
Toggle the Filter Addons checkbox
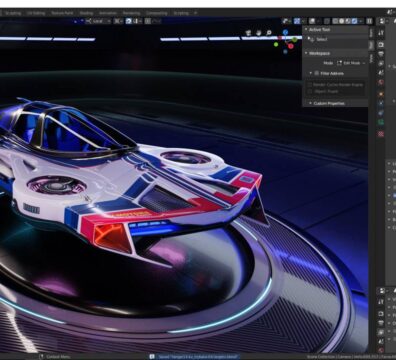click(317, 73)
